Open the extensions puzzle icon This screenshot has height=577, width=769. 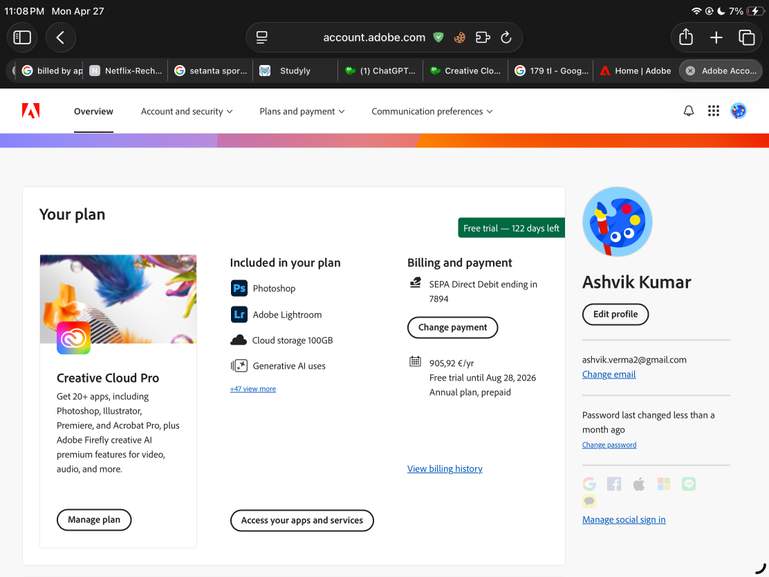[483, 37]
